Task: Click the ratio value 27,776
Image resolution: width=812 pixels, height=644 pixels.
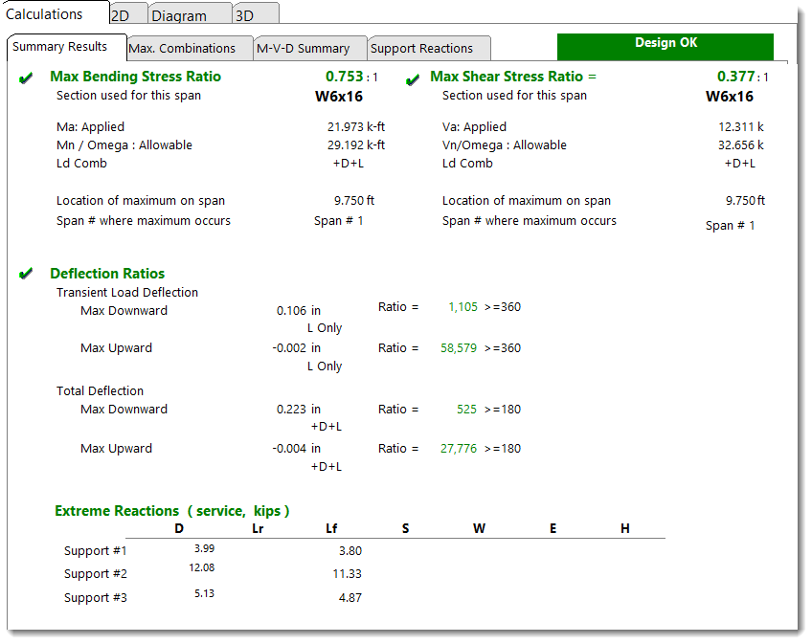Action: [459, 449]
